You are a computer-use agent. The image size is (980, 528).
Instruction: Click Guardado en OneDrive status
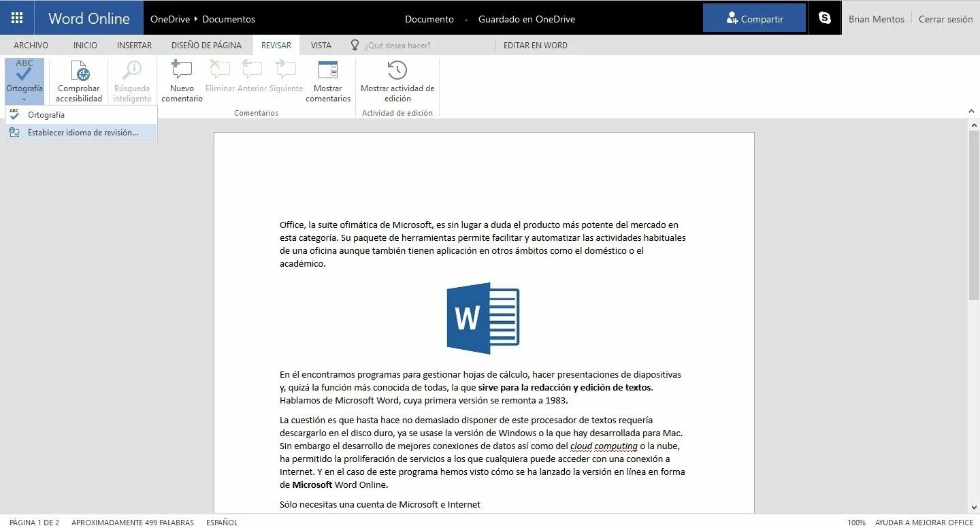pos(527,19)
